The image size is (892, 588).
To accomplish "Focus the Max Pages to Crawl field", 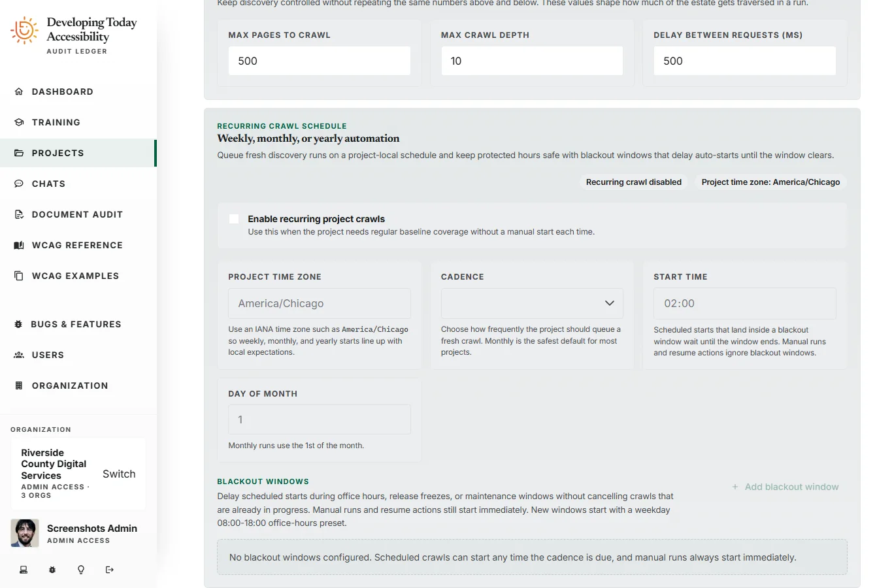I will coord(320,61).
